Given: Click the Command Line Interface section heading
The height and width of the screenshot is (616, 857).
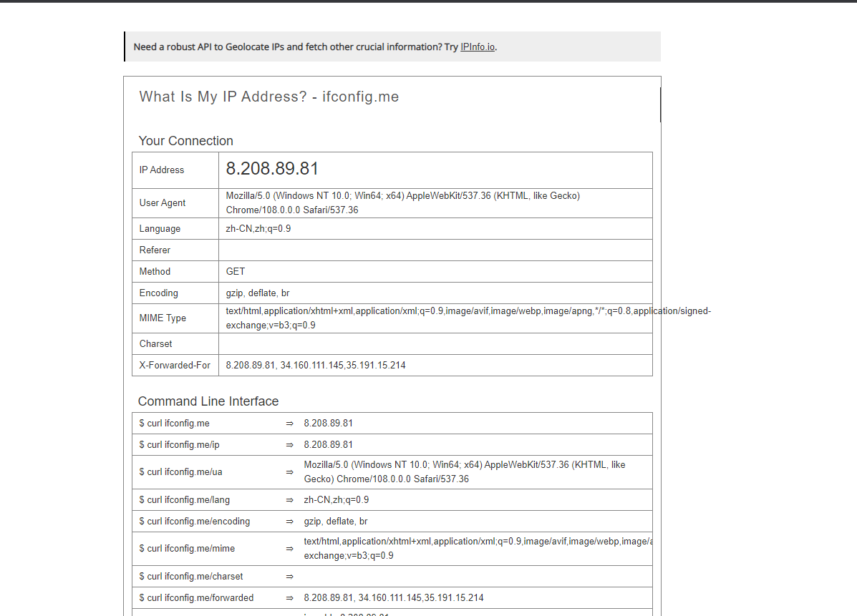Looking at the screenshot, I should (x=208, y=401).
